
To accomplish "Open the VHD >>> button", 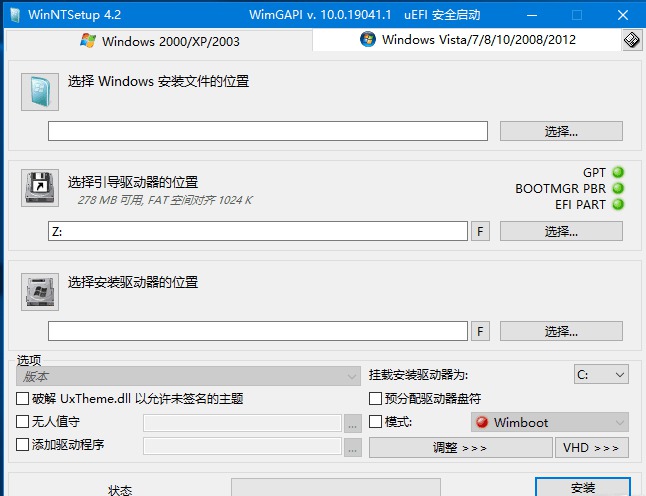I will [592, 448].
